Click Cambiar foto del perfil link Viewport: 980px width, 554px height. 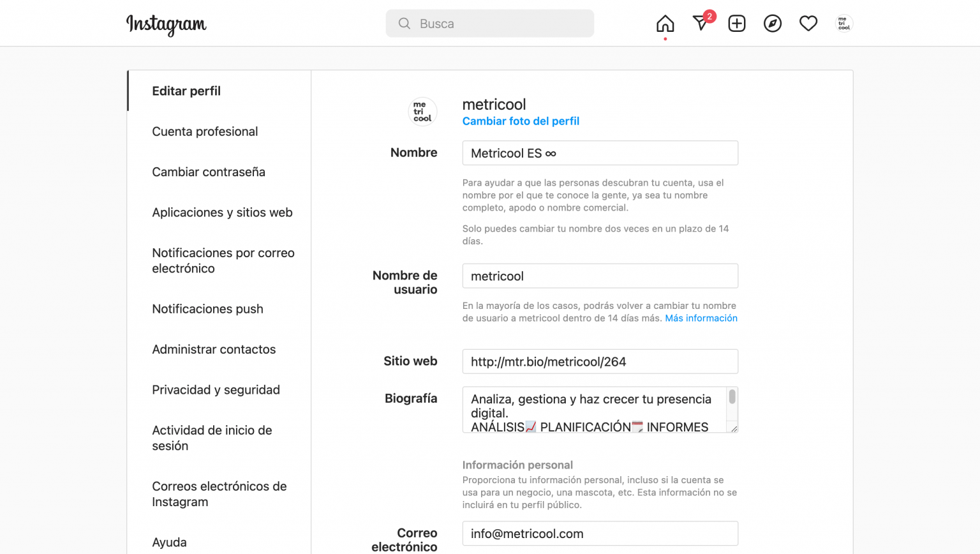521,121
